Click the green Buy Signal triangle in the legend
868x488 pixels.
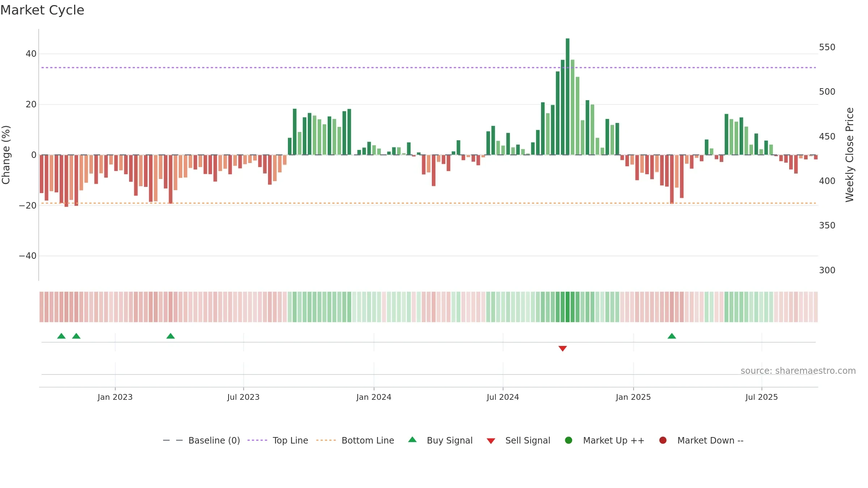412,440
